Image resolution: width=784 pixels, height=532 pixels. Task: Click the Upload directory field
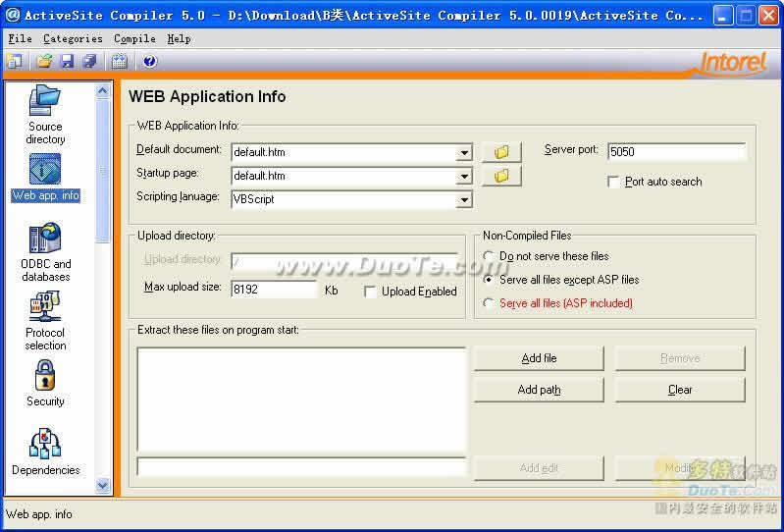coord(344,261)
